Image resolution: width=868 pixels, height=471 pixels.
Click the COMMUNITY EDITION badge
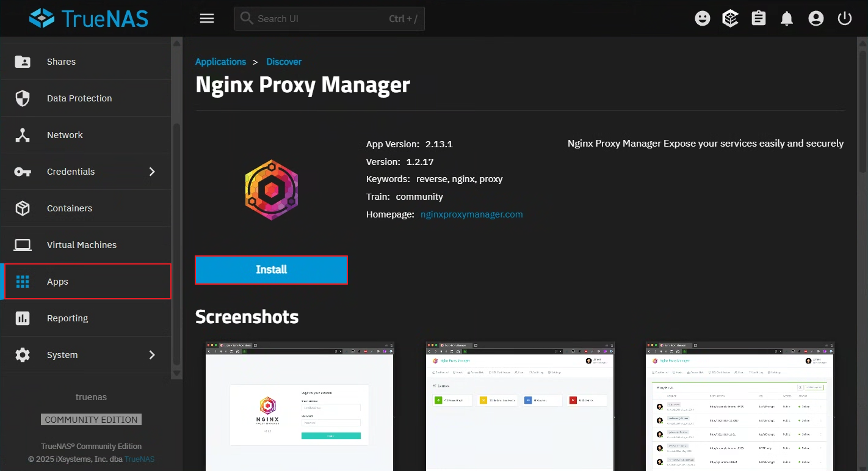(91, 420)
